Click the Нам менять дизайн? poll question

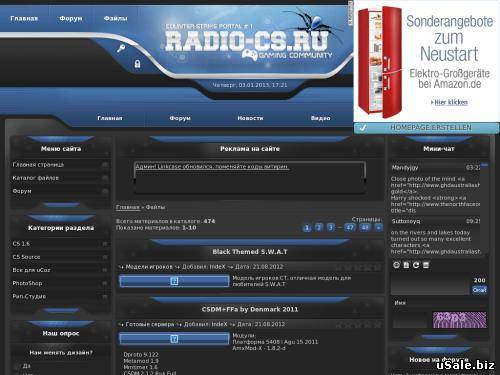pos(61,353)
